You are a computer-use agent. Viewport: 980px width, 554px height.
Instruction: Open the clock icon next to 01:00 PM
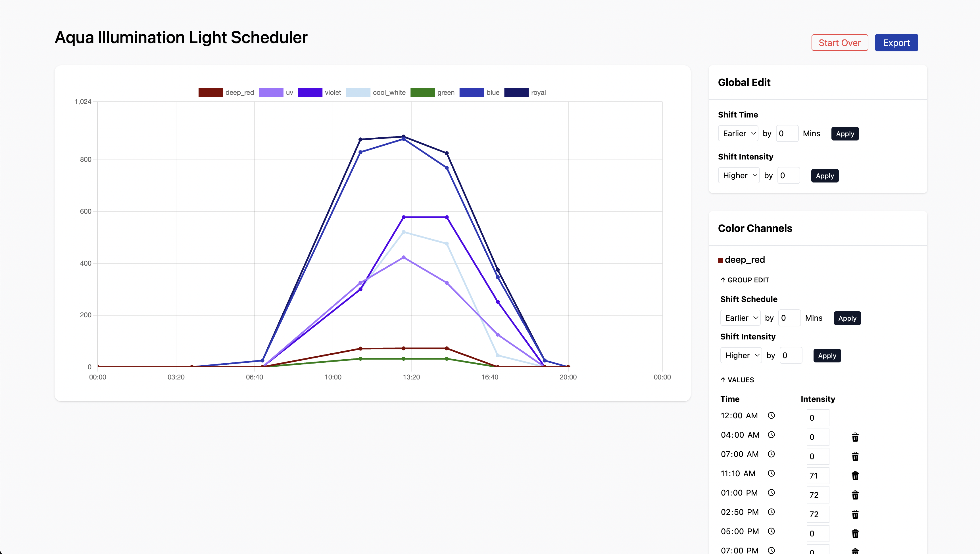[772, 492]
